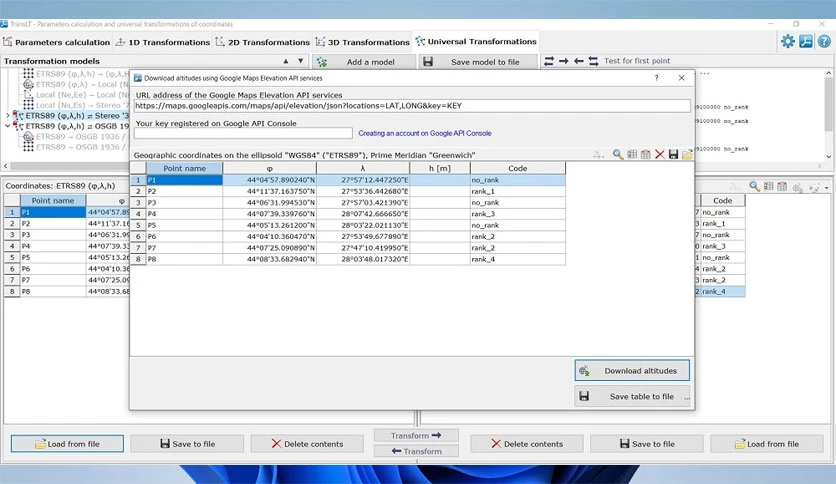This screenshot has height=484, width=836.
Task: Click the single right arrow next to Test for first point
Action: [x=564, y=61]
